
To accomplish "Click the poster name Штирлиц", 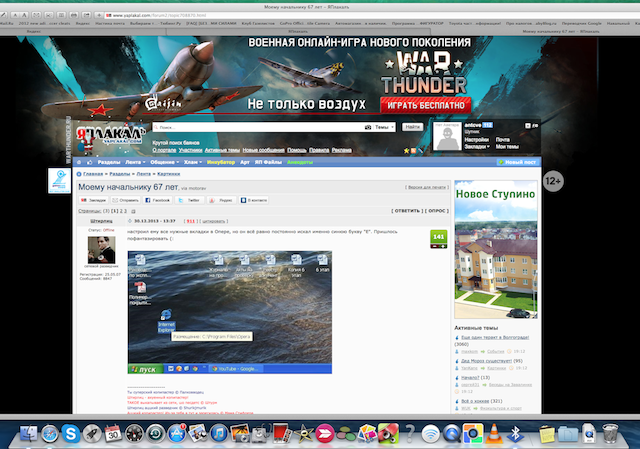I will pos(101,221).
